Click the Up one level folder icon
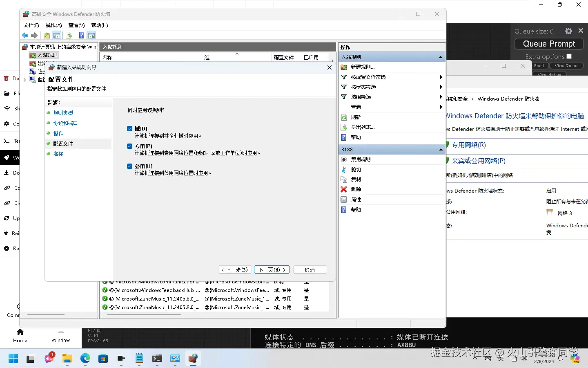Screen dimensions: 588x368 [47, 36]
